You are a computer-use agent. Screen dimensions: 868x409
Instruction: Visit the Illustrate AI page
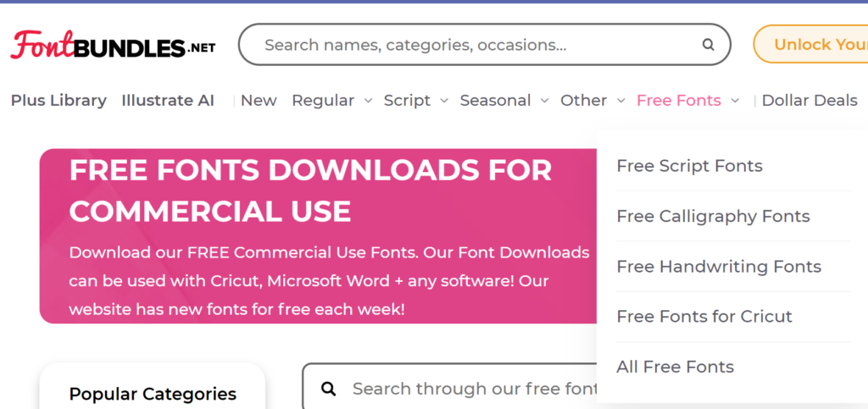coord(168,101)
